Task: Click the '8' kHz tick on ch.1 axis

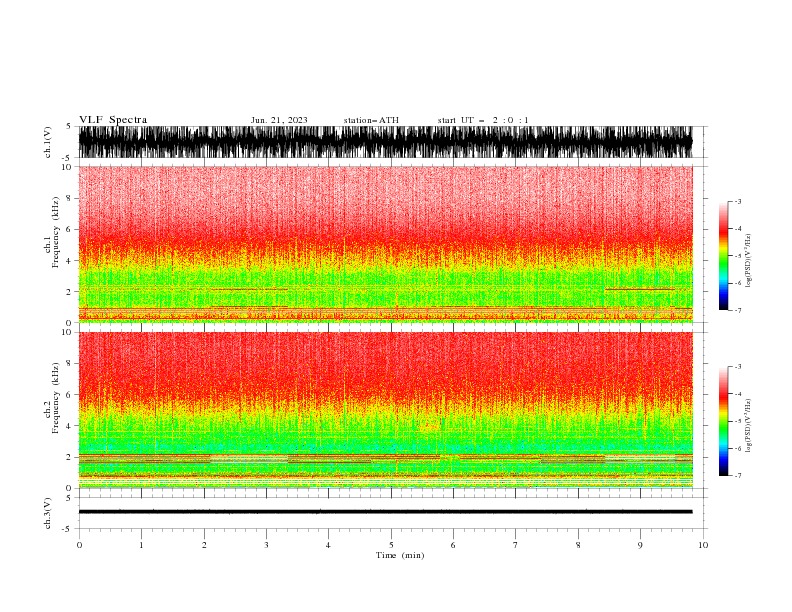Action: (x=69, y=198)
